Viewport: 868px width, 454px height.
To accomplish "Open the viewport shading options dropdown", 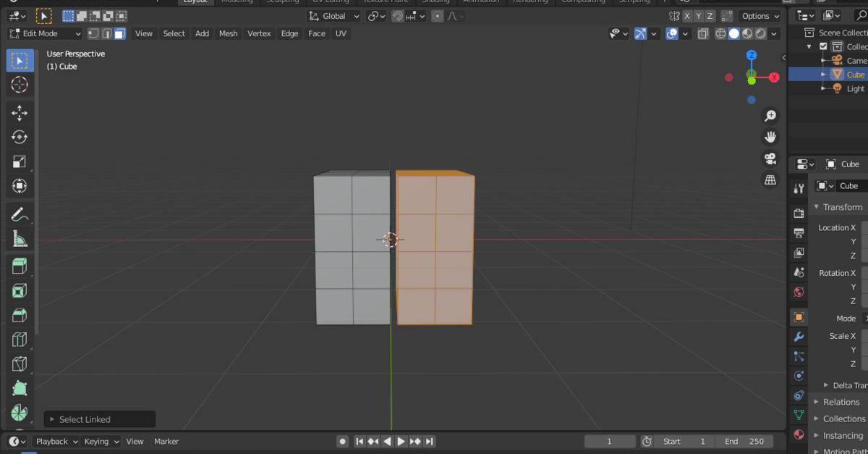I will 775,33.
